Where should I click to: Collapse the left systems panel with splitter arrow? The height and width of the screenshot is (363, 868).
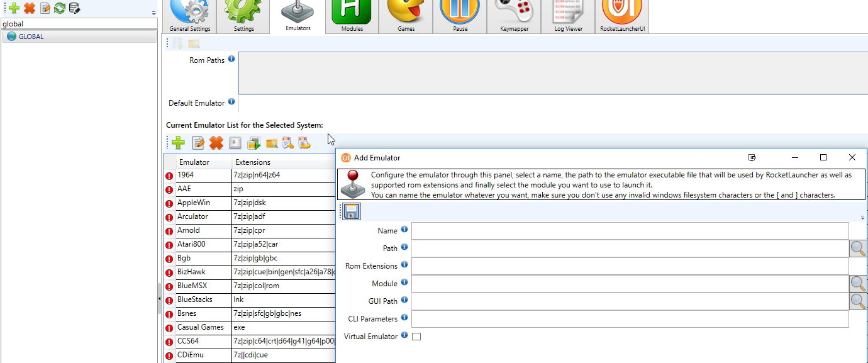(159, 298)
